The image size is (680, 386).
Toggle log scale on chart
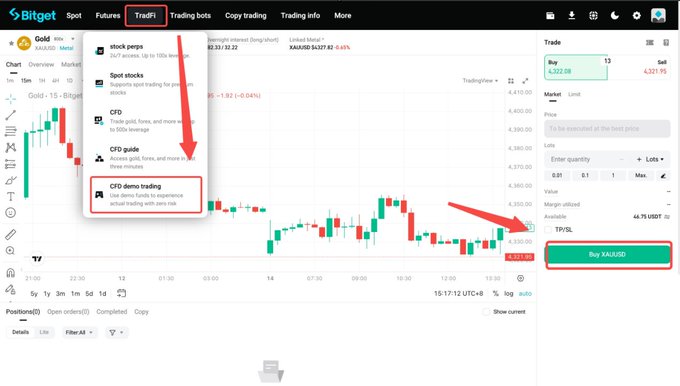pos(509,294)
